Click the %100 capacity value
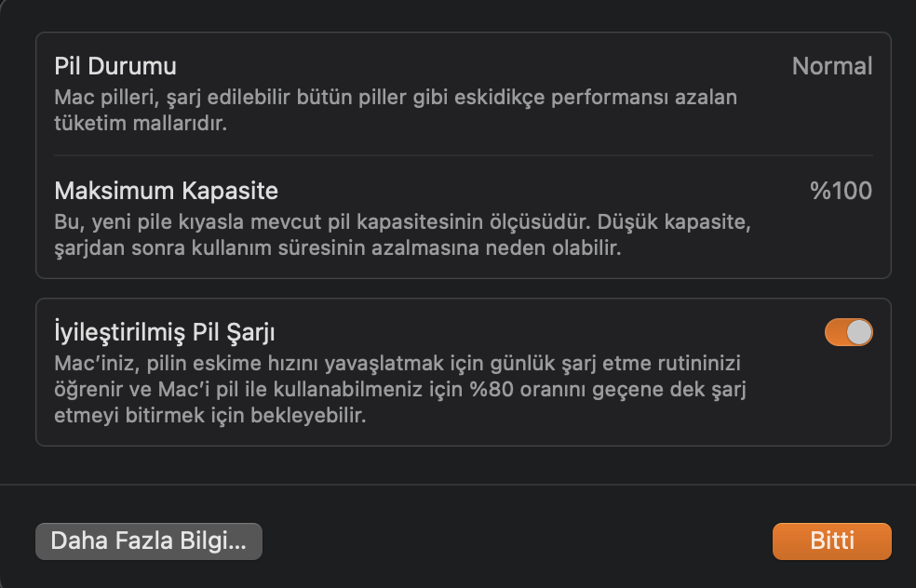 pos(841,191)
